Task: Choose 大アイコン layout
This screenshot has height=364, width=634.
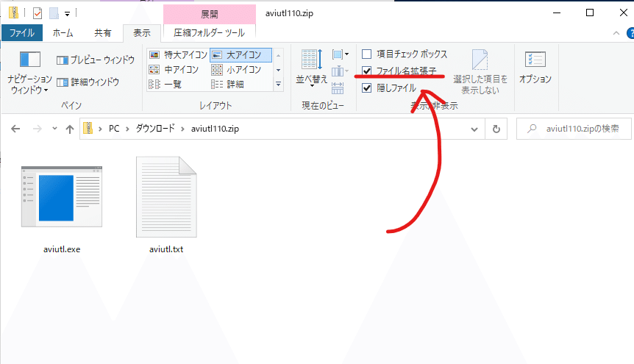Action: 241,54
